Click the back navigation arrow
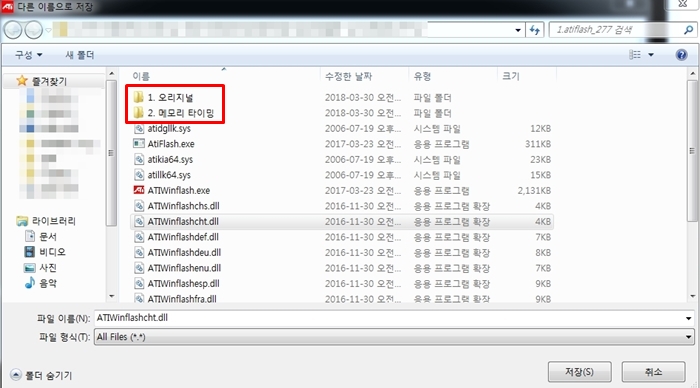Image resolution: width=700 pixels, height=388 pixels. [13, 30]
